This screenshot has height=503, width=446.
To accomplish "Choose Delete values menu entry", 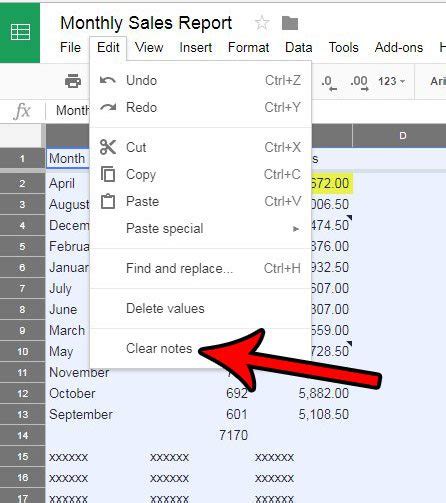I will [x=201, y=308].
